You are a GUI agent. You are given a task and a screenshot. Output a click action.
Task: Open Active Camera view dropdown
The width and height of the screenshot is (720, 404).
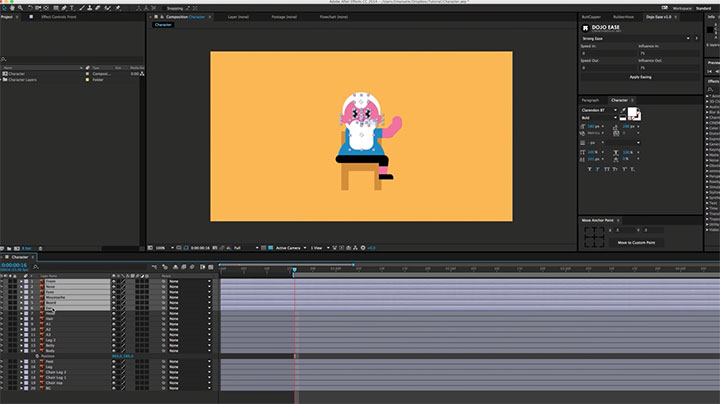(291, 248)
